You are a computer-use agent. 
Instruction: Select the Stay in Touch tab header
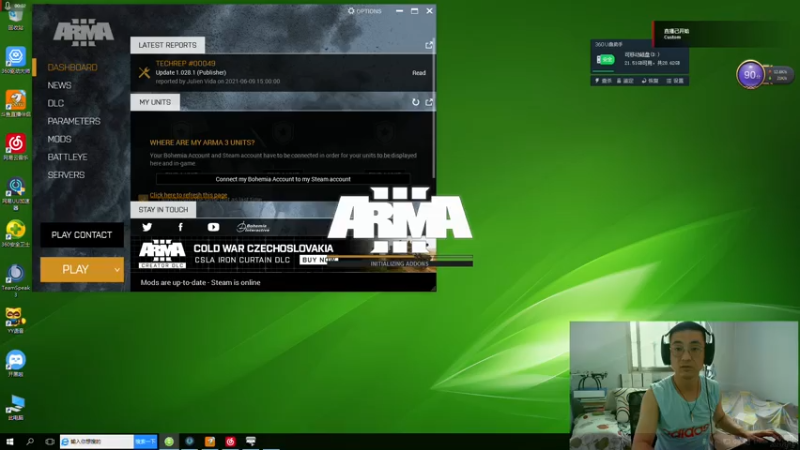point(163,210)
